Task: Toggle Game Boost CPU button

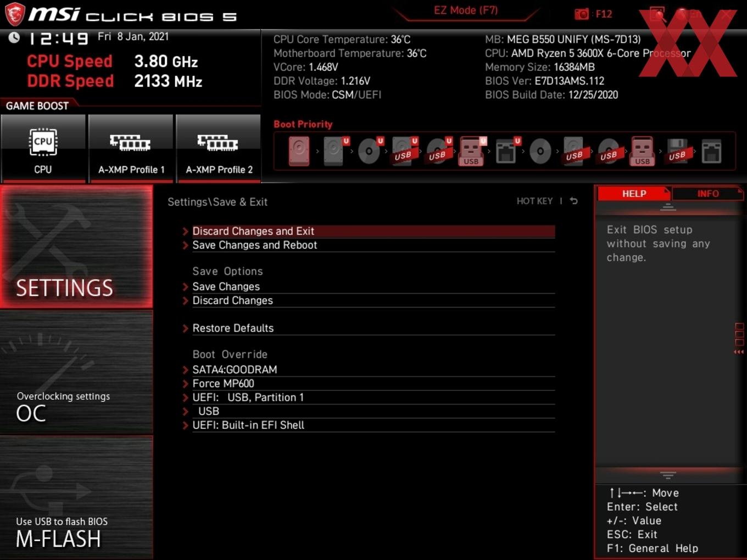Action: [x=43, y=148]
